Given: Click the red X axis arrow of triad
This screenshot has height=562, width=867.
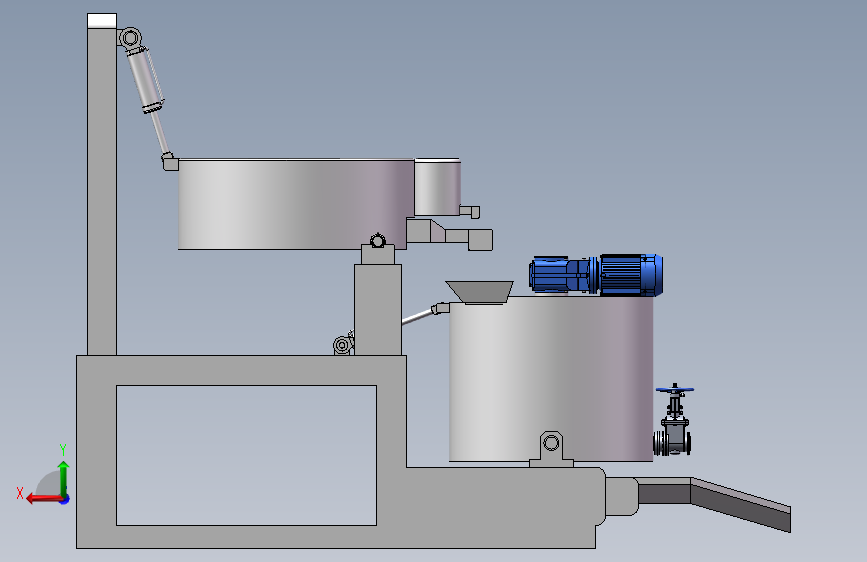Looking at the screenshot, I should tap(43, 499).
